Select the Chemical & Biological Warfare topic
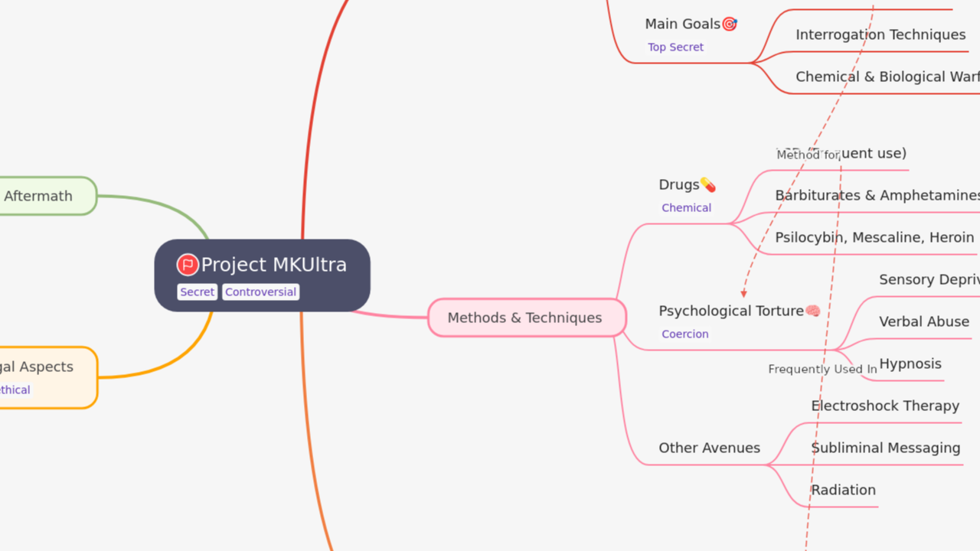This screenshot has height=551, width=980. [x=887, y=77]
